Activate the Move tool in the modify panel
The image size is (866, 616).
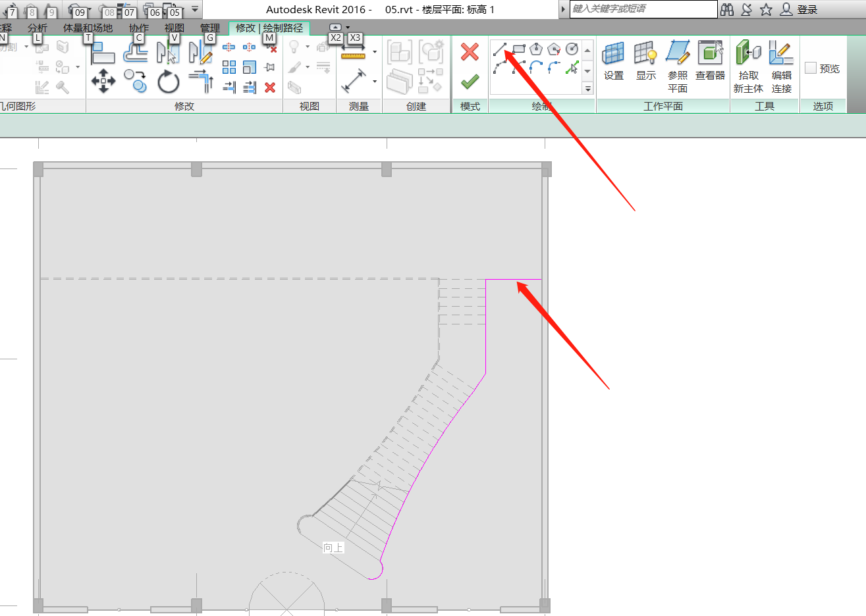pyautogui.click(x=103, y=81)
